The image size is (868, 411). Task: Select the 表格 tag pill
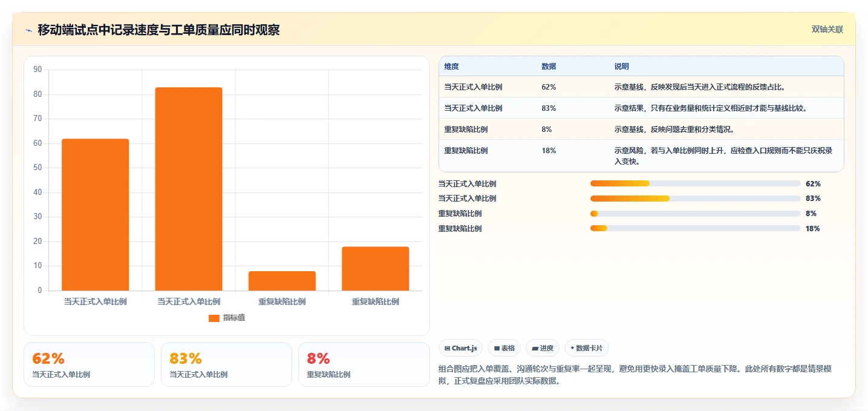coord(504,348)
